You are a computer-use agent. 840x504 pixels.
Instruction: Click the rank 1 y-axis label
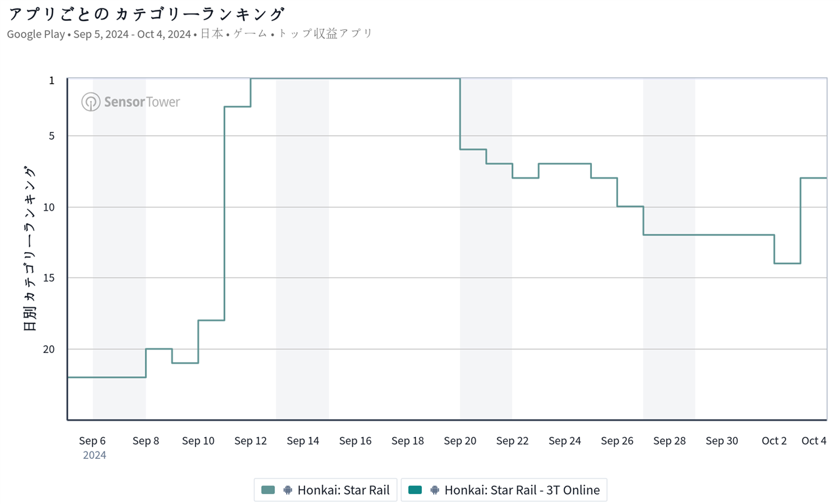(x=51, y=80)
